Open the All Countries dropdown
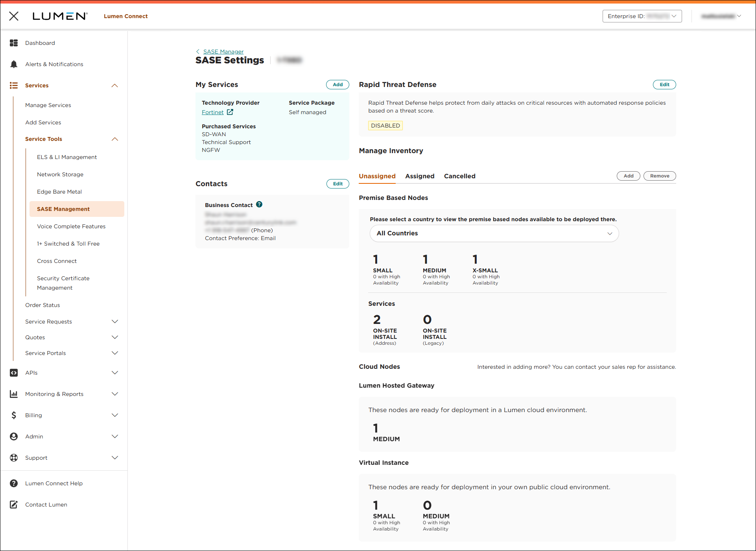Viewport: 756px width, 551px height. click(x=494, y=233)
